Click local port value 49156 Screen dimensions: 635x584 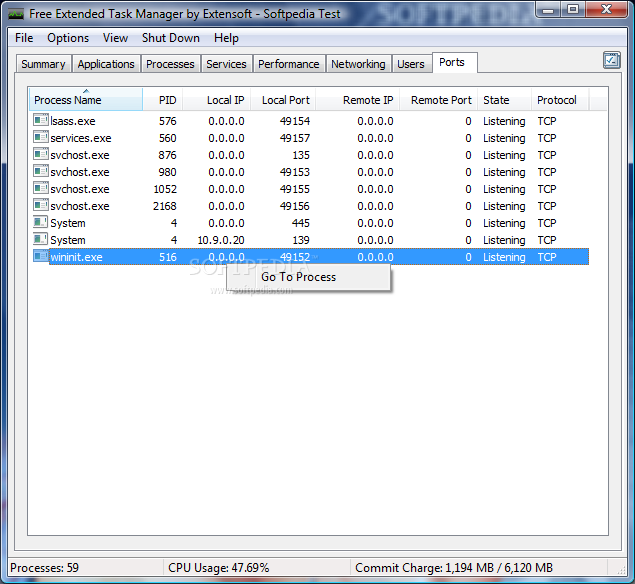[x=295, y=206]
